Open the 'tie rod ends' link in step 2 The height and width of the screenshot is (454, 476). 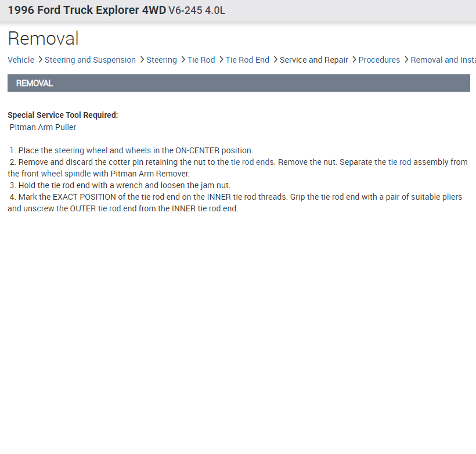(x=252, y=162)
